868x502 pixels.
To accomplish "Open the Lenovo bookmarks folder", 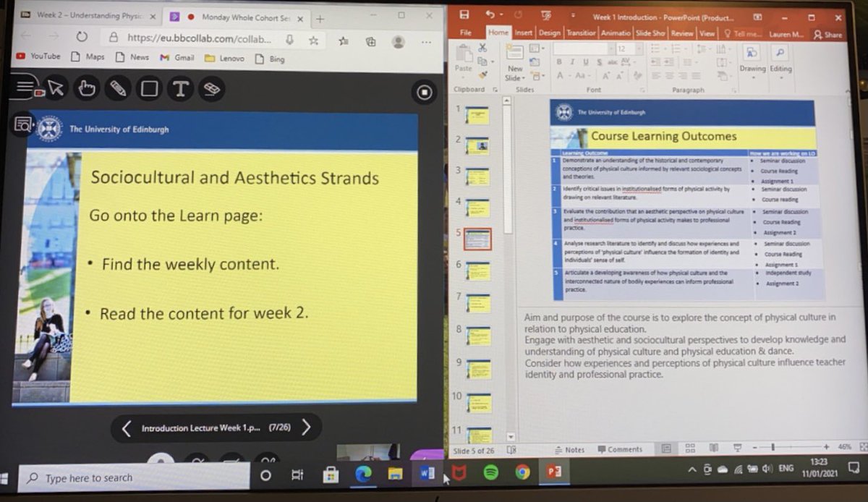I will tap(224, 59).
